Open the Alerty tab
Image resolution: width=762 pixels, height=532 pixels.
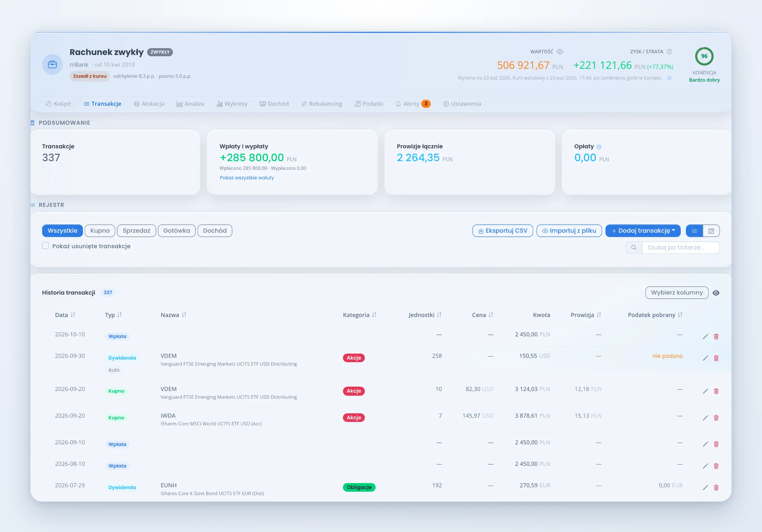pyautogui.click(x=413, y=104)
